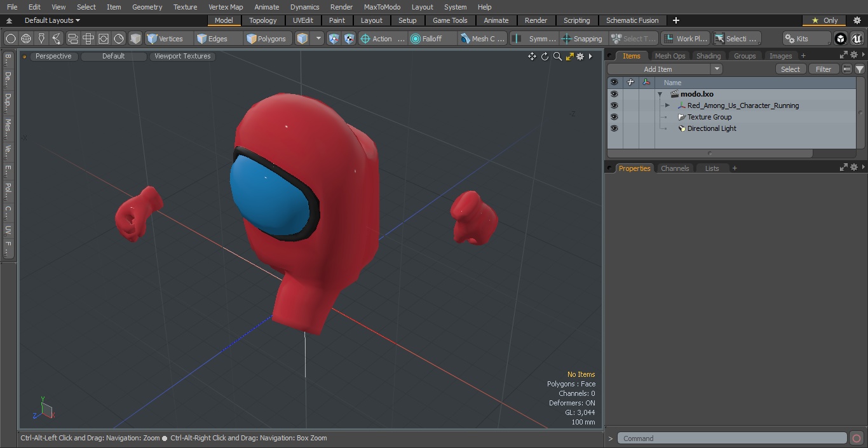Screen dimensions: 868x448
Task: Click the Filter button in Items panel
Action: (824, 69)
